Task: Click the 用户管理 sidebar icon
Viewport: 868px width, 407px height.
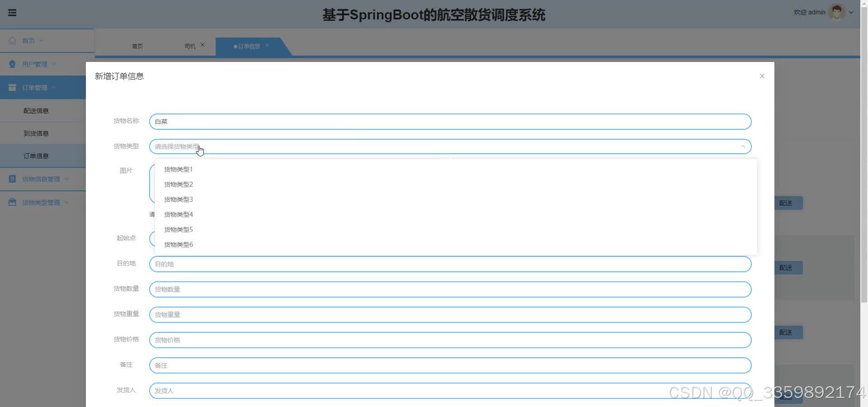Action: tap(12, 64)
